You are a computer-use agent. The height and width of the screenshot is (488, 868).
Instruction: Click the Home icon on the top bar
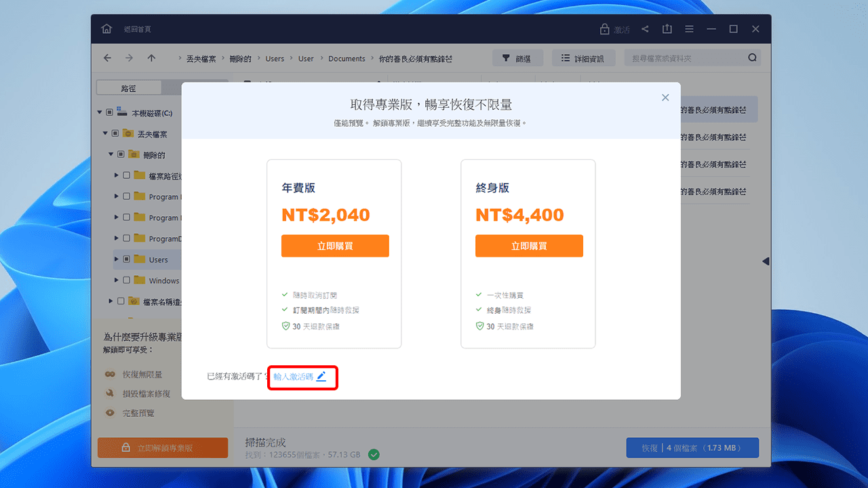(106, 28)
